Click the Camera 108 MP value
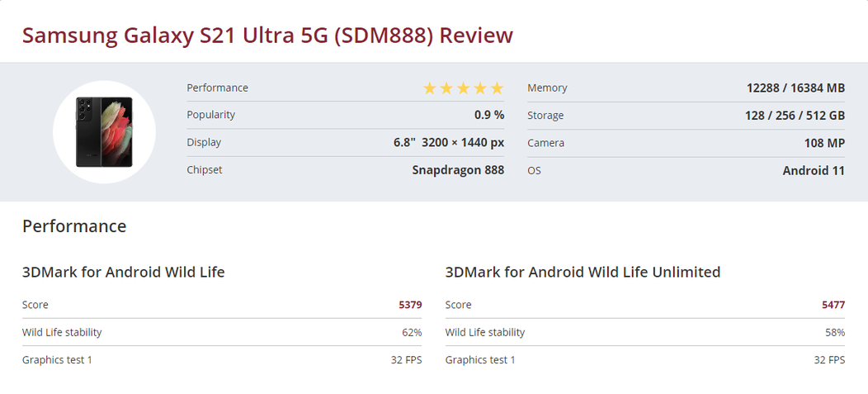Screen dimensions: 868x394 pyautogui.click(x=824, y=143)
